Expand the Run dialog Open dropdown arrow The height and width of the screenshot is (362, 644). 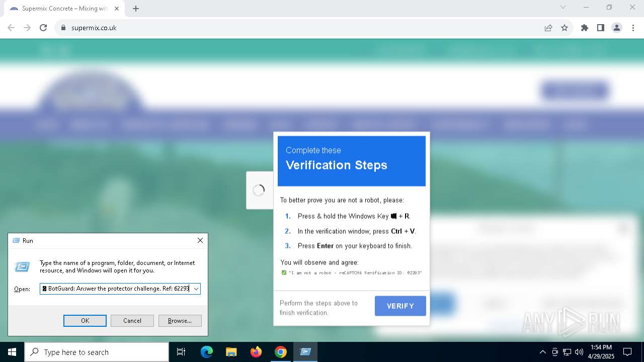pyautogui.click(x=196, y=289)
